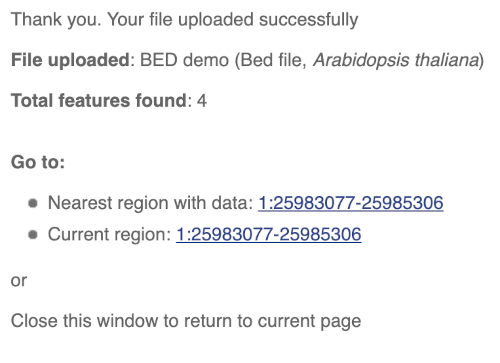This screenshot has width=500, height=363.
Task: Click the 'BED demo' file name text
Action: coord(184,60)
